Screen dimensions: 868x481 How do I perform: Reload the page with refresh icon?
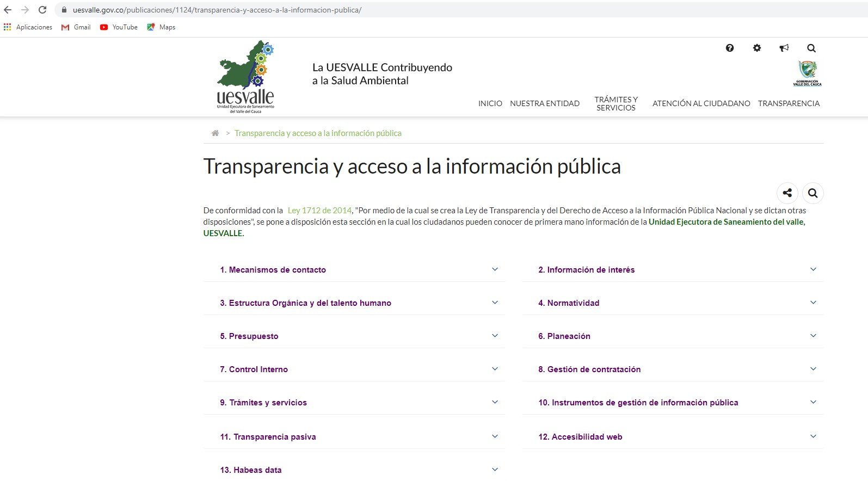pyautogui.click(x=42, y=10)
